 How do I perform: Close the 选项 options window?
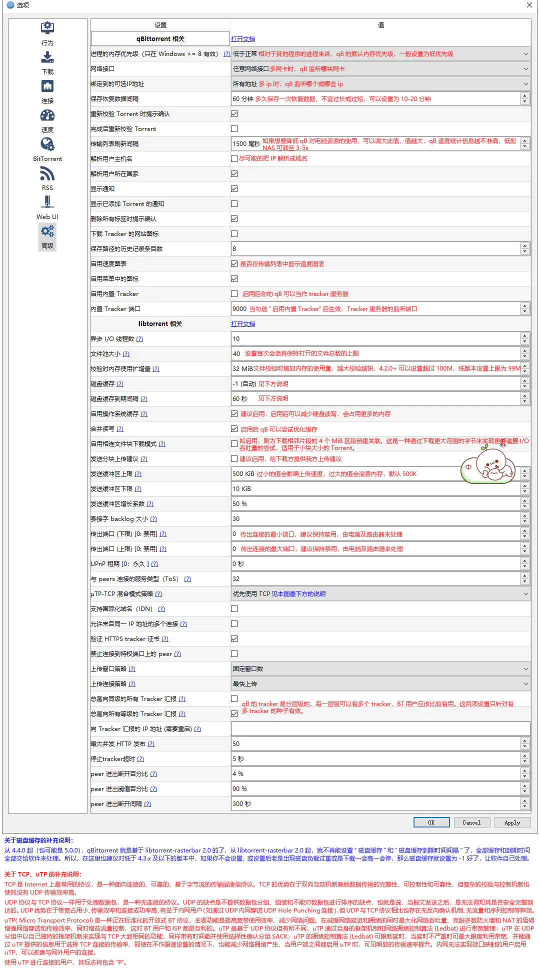point(529,5)
